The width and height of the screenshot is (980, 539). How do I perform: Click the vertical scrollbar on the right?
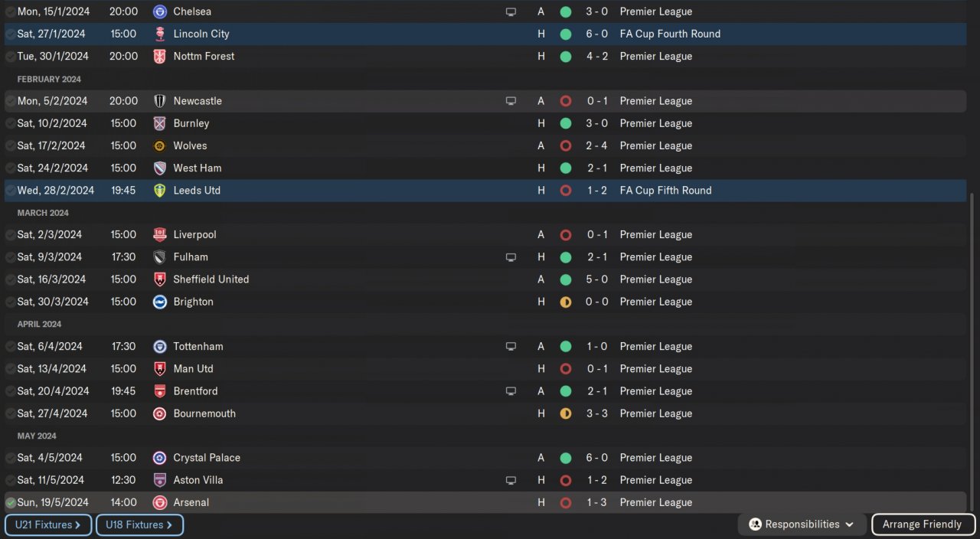click(x=973, y=345)
